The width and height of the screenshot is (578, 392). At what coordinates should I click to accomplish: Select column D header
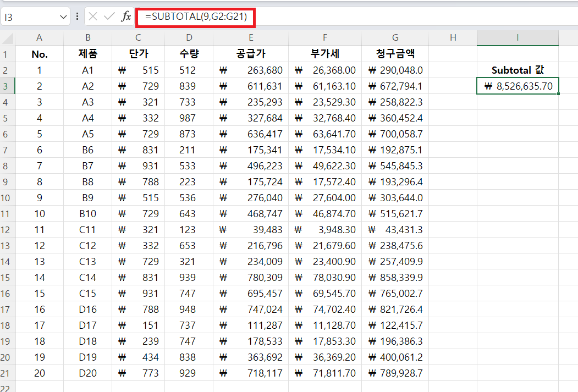(189, 38)
